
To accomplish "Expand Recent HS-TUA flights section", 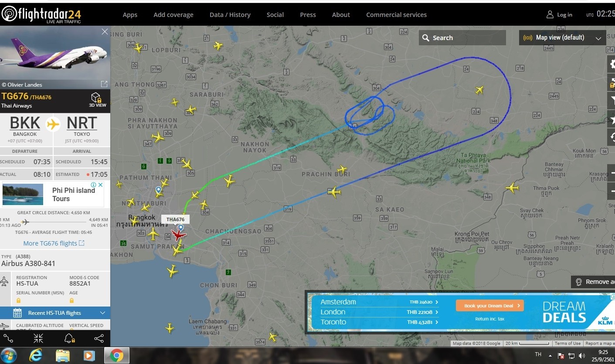I will (x=55, y=313).
